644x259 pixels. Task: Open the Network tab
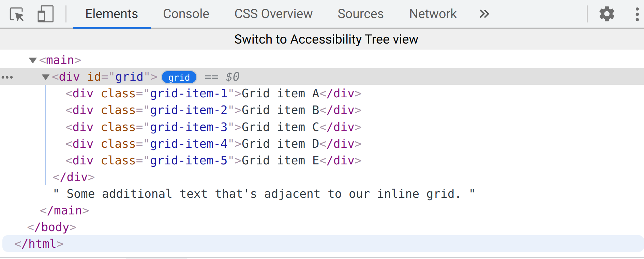pyautogui.click(x=433, y=14)
